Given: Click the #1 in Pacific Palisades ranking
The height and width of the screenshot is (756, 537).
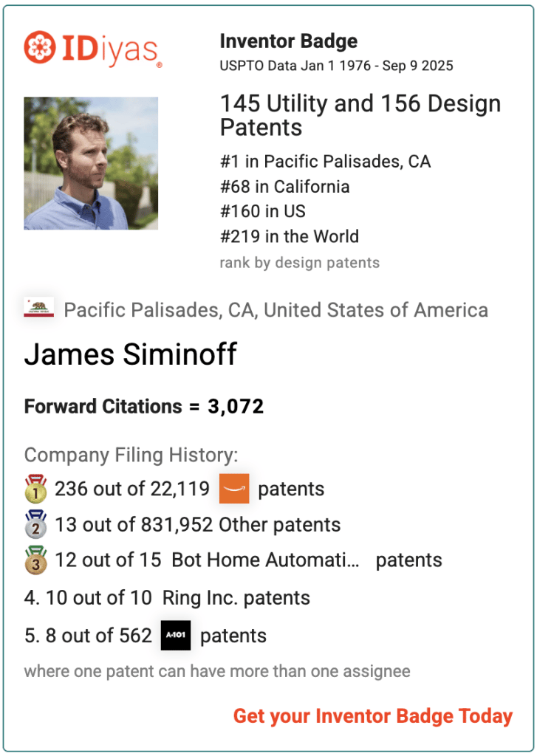Looking at the screenshot, I should [x=325, y=162].
